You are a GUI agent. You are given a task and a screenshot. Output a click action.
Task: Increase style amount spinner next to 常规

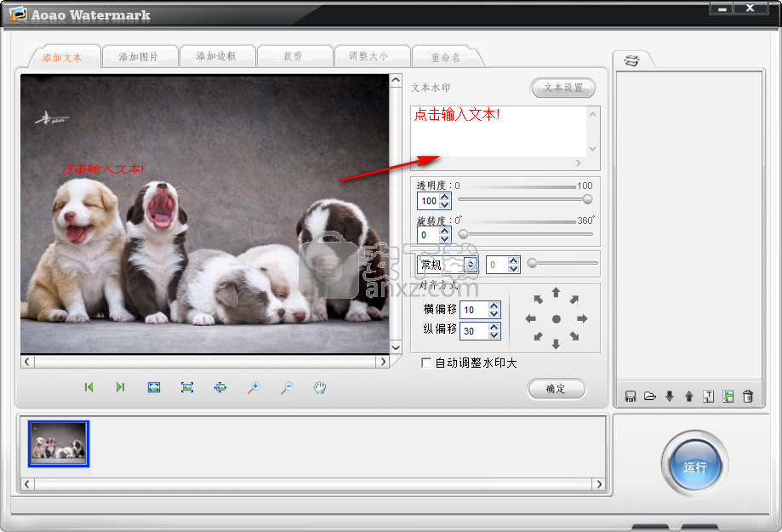click(x=514, y=261)
